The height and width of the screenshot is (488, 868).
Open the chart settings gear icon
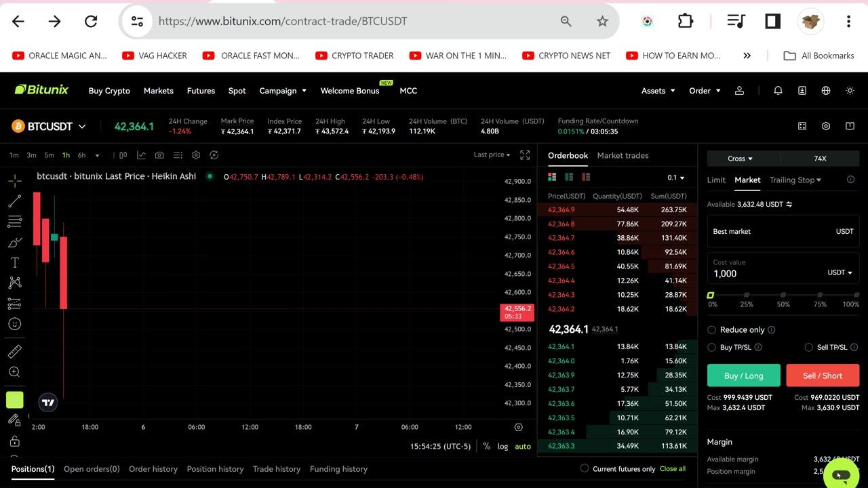(196, 155)
